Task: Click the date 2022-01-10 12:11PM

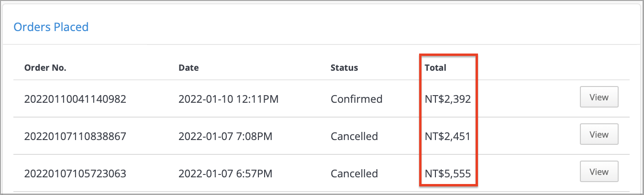Action: point(229,99)
